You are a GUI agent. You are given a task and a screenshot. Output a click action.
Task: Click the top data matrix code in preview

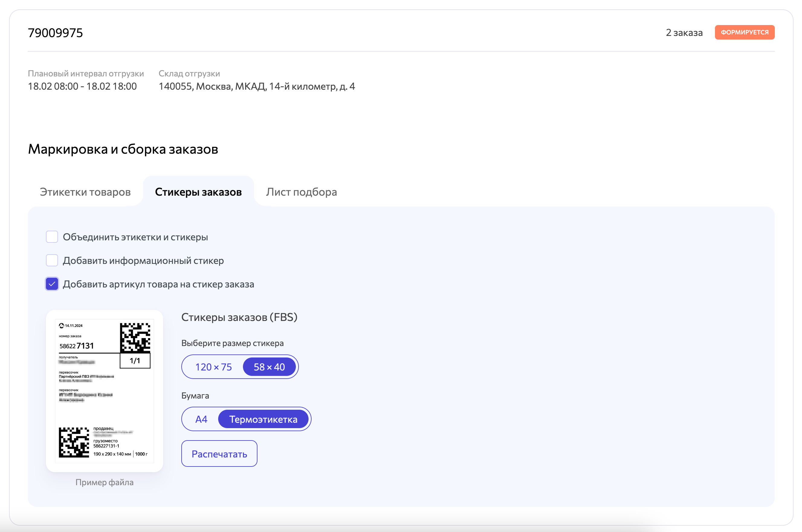point(135,338)
